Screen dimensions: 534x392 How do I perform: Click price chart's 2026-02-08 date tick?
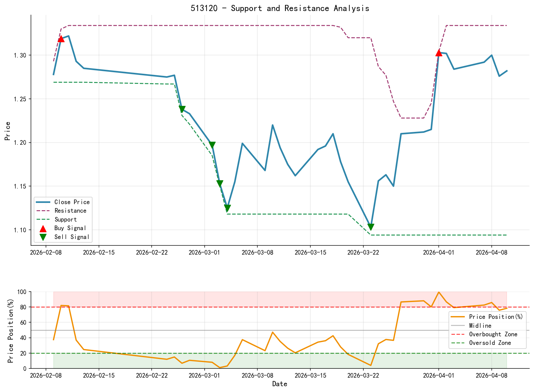point(46,252)
